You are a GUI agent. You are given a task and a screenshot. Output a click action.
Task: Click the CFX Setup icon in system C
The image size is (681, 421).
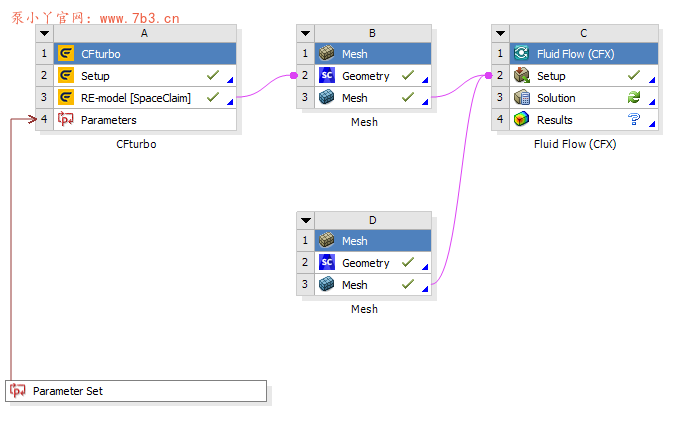click(521, 75)
